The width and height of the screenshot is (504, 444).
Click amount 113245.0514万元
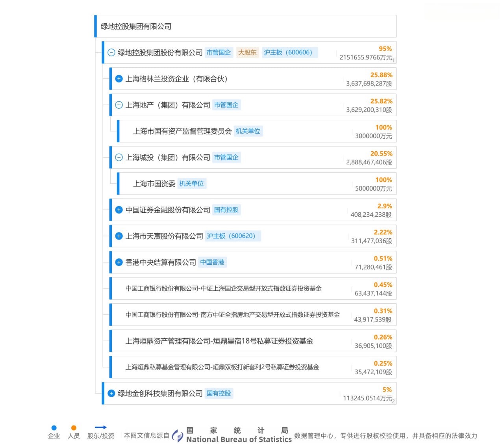(367, 398)
